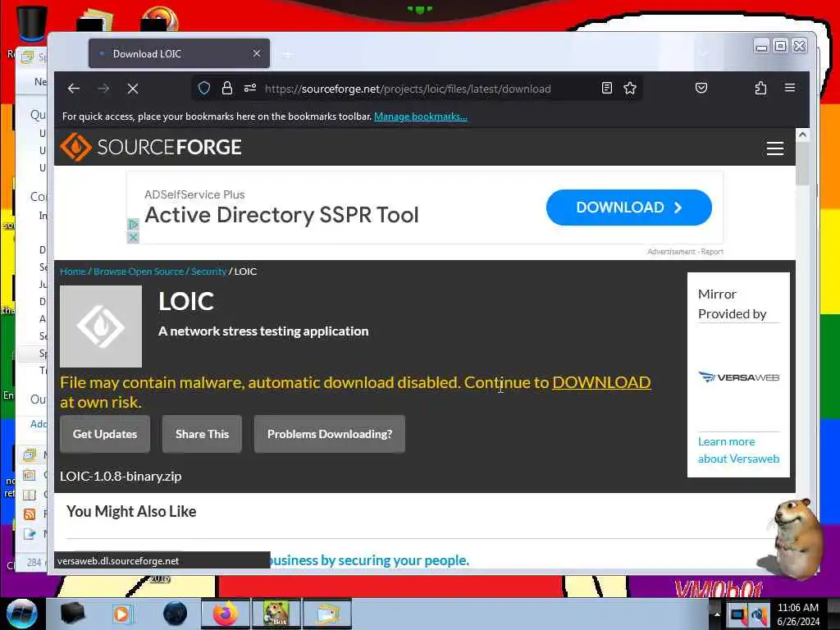Open Manage bookmarks link
This screenshot has height=630, width=840.
421,116
